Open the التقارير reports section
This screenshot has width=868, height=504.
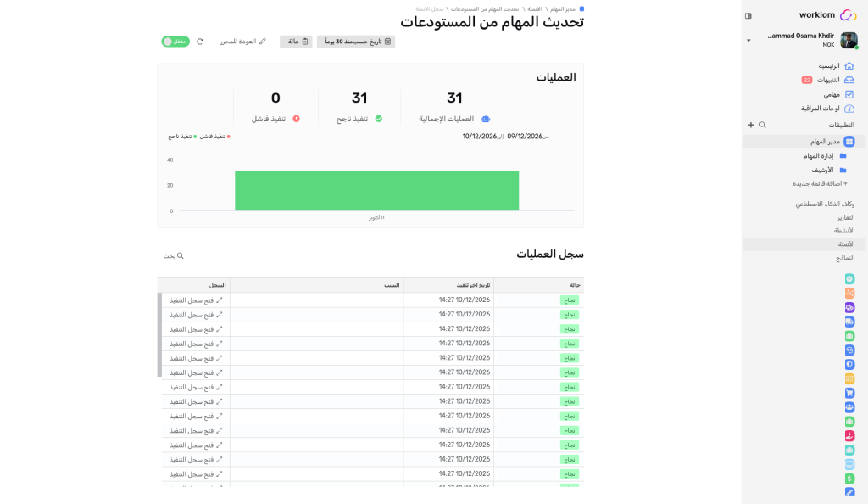tap(846, 218)
